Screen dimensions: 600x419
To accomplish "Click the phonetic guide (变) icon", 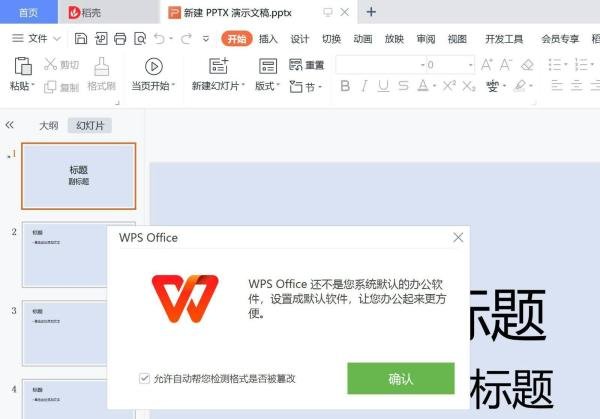I will (x=493, y=86).
